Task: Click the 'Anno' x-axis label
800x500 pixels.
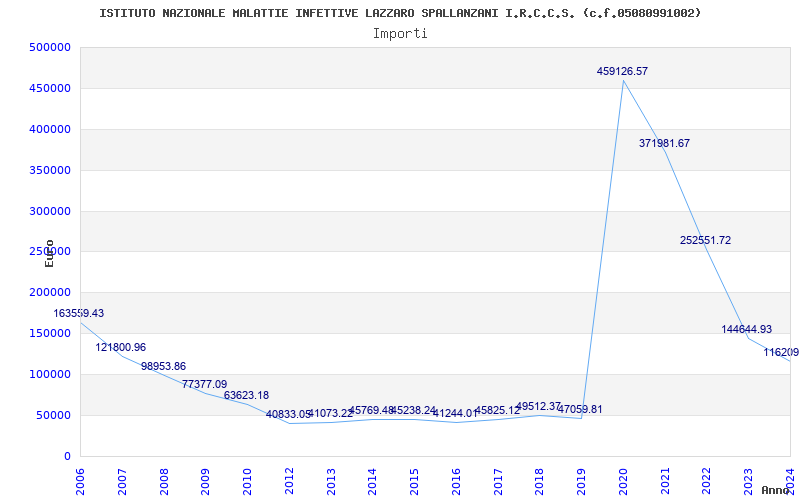Action: tap(776, 490)
